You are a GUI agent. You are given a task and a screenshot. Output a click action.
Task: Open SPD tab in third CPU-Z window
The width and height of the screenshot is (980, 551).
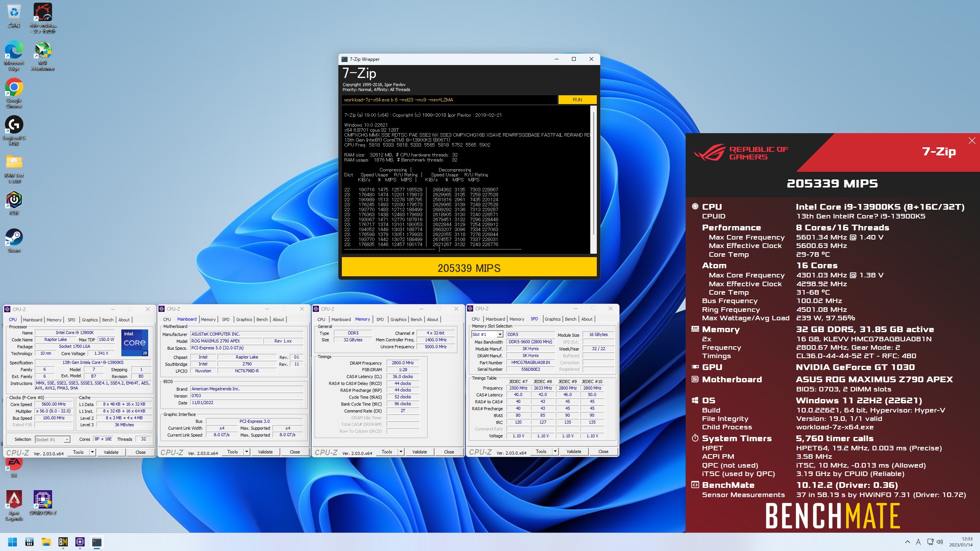380,320
